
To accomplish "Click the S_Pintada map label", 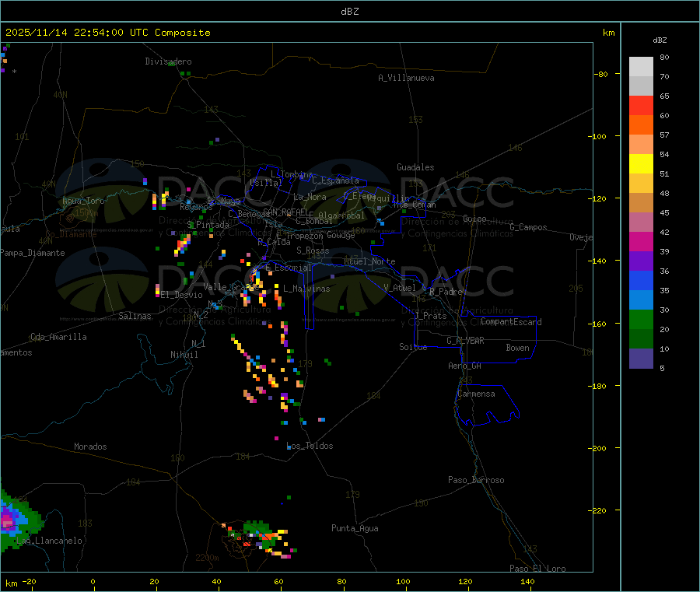I will click(208, 225).
